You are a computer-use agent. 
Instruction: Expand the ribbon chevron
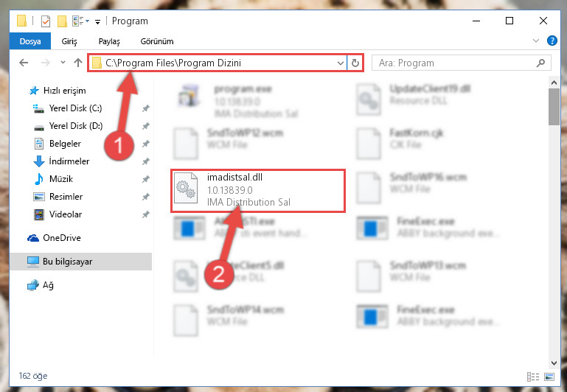pyautogui.click(x=536, y=41)
